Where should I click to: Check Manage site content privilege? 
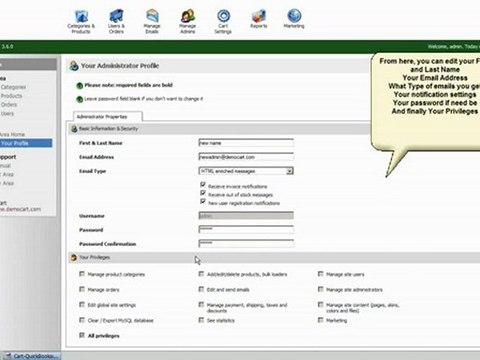tap(320, 304)
